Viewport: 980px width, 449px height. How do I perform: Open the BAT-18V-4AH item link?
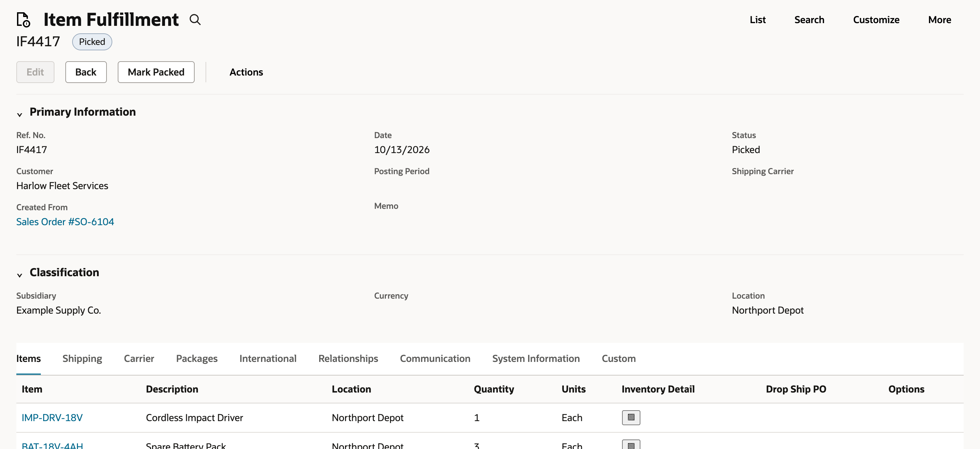coord(52,445)
